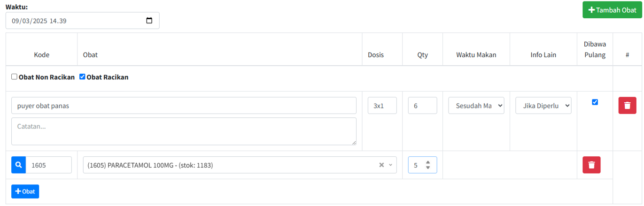Clear the selected Paracetamol with the X icon
Image resolution: width=644 pixels, height=206 pixels.
coord(381,165)
